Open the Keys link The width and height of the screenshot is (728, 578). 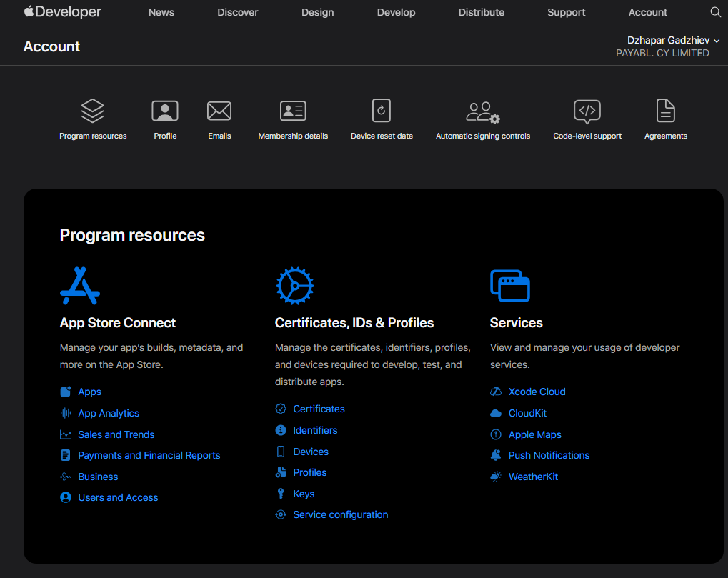click(x=304, y=494)
